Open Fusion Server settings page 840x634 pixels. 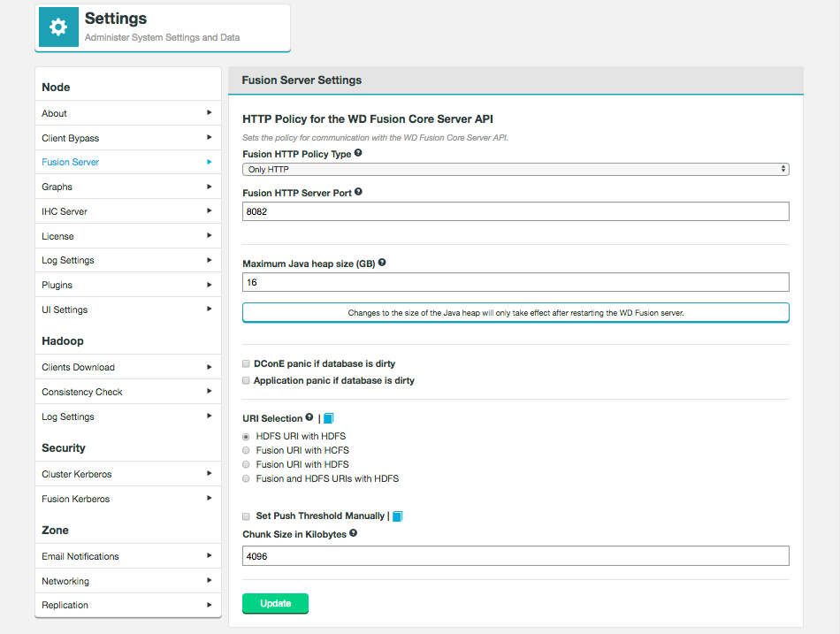[128, 162]
